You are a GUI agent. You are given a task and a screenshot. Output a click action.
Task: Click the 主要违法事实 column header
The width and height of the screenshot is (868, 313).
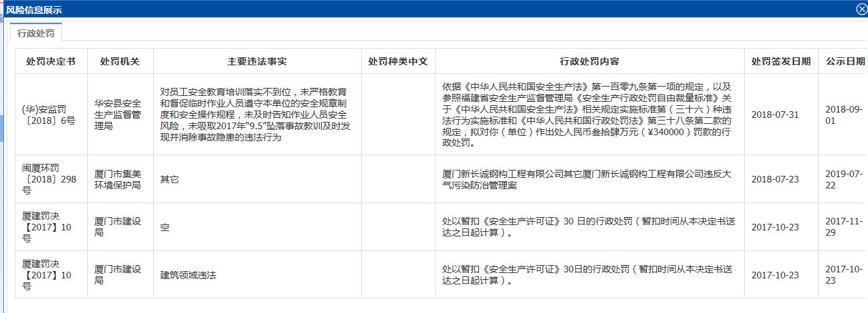coord(257,61)
